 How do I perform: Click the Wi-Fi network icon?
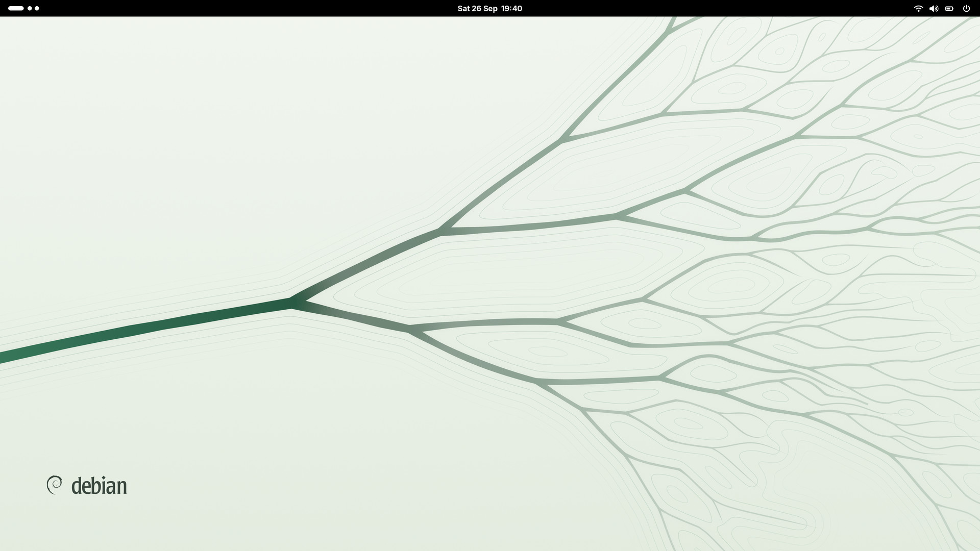click(x=918, y=8)
